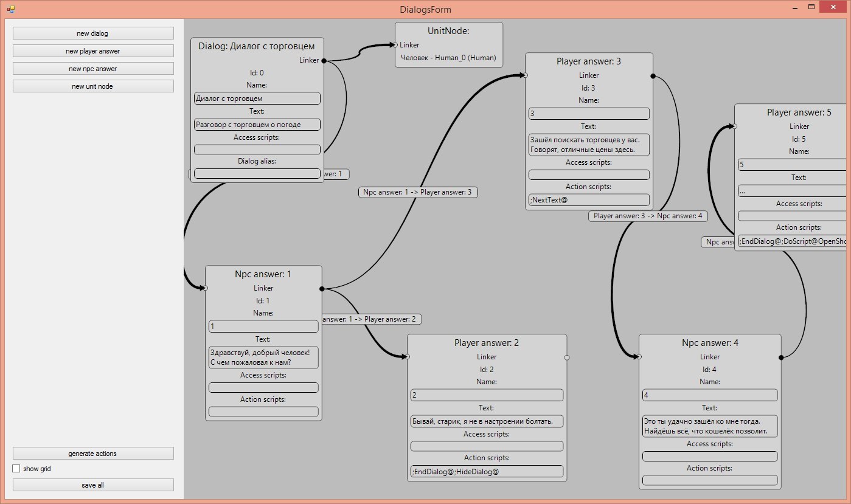
Task: Click Npc answer 4 input connector
Action: pyautogui.click(x=639, y=357)
